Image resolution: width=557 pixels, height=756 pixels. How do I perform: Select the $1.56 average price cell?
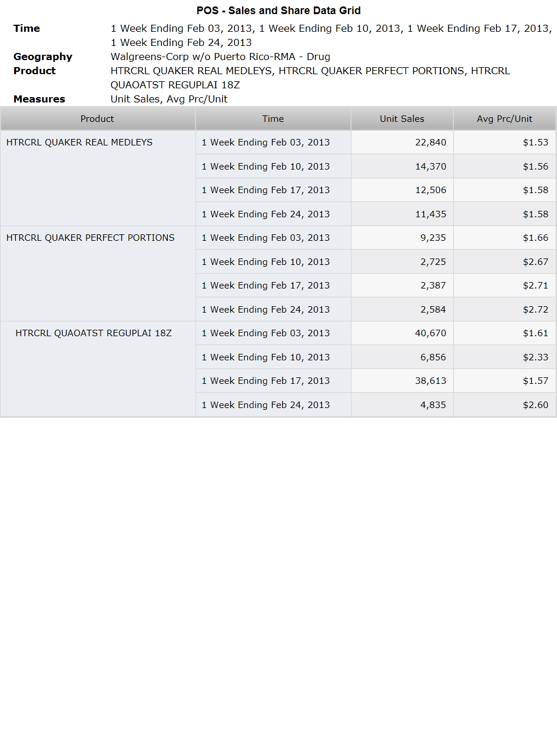pos(505,167)
